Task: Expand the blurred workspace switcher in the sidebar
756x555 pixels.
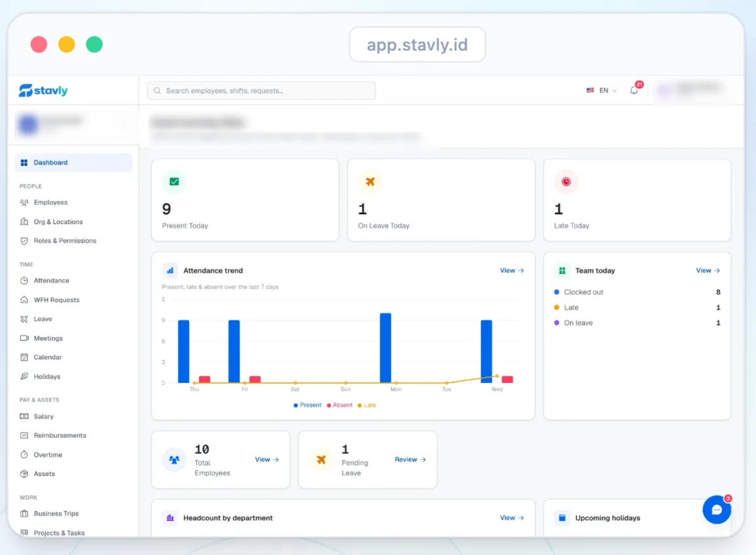Action: pyautogui.click(x=72, y=125)
